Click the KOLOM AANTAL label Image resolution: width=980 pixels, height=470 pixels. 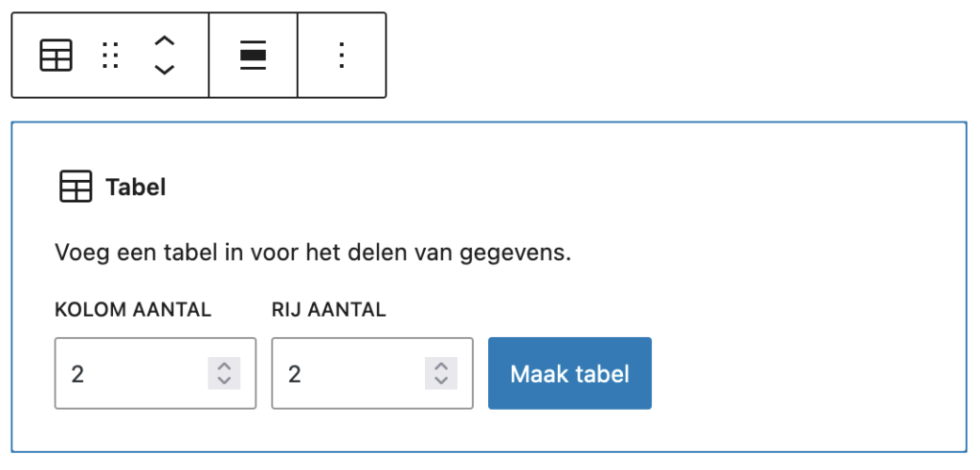(x=133, y=309)
